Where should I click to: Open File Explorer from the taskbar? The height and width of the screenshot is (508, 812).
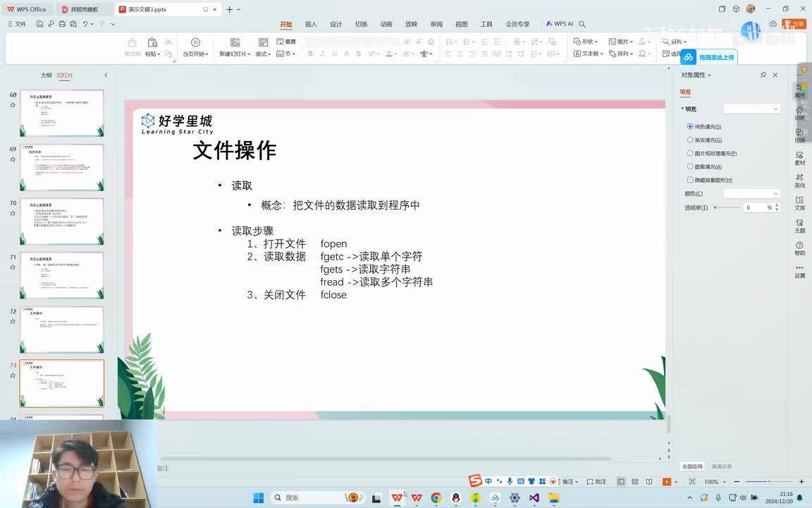pyautogui.click(x=554, y=497)
